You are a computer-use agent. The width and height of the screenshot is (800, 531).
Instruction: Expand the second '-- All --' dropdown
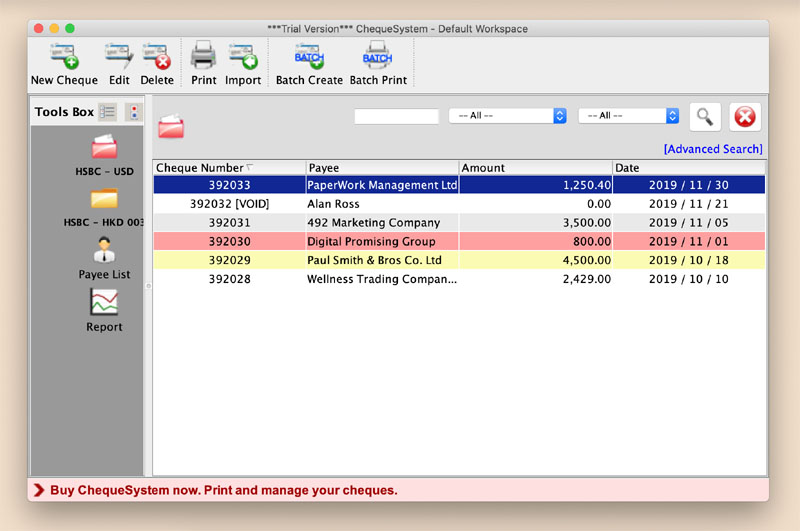point(629,116)
